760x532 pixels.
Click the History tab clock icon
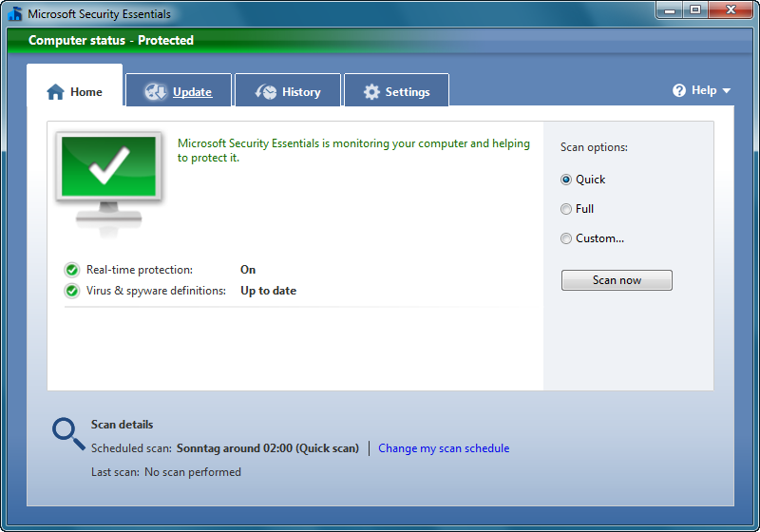(x=266, y=92)
